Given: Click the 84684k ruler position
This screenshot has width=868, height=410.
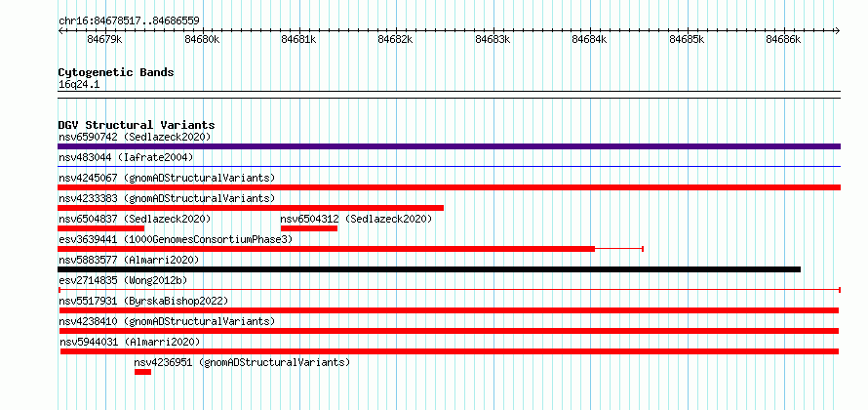Looking at the screenshot, I should coord(590,40).
